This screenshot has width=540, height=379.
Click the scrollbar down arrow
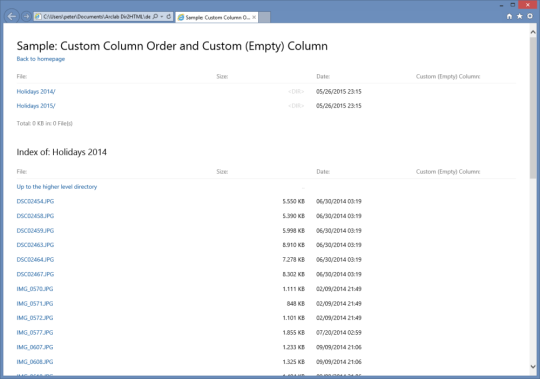coord(533,367)
